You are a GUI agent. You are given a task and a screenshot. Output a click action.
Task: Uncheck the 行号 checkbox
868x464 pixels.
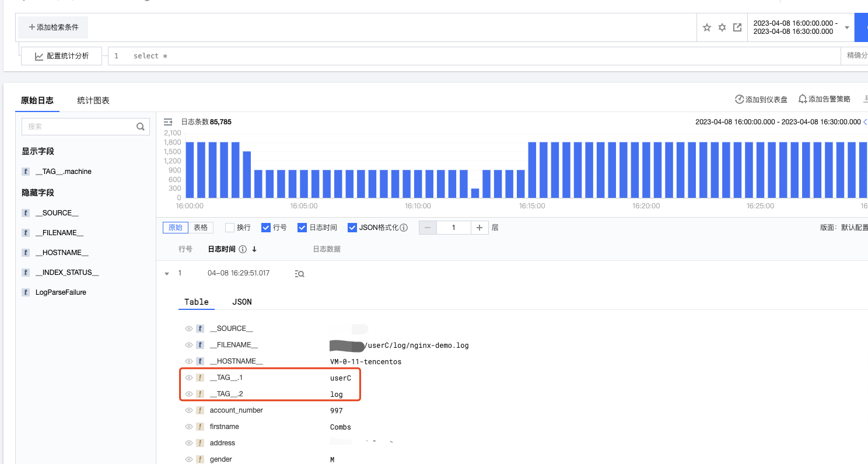point(266,228)
